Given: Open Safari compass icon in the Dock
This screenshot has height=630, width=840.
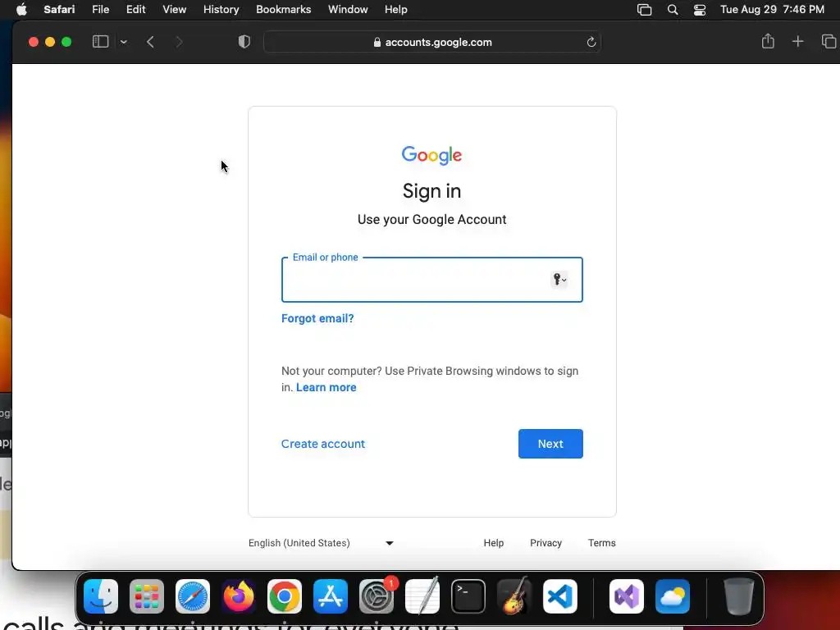Looking at the screenshot, I should [x=193, y=596].
